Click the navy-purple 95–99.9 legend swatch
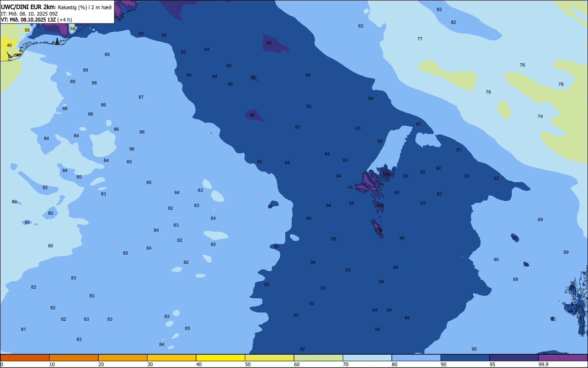Viewport: 588px width, 368px height. (x=514, y=357)
